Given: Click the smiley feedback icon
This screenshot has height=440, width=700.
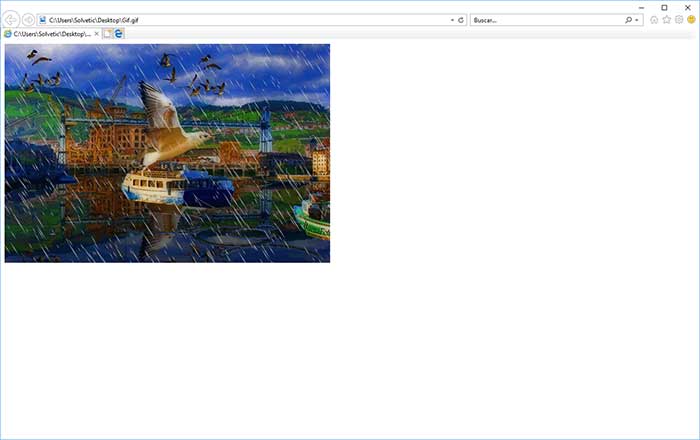Looking at the screenshot, I should [692, 20].
